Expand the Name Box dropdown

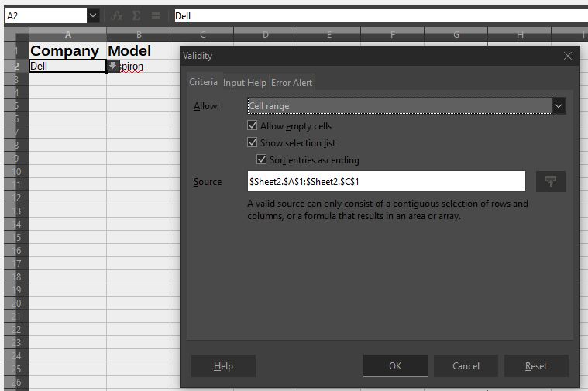(x=93, y=15)
